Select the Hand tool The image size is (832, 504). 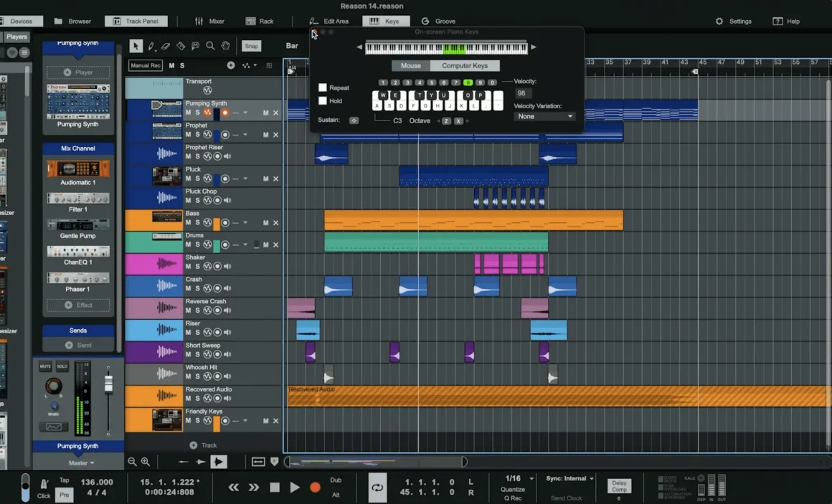(x=226, y=45)
